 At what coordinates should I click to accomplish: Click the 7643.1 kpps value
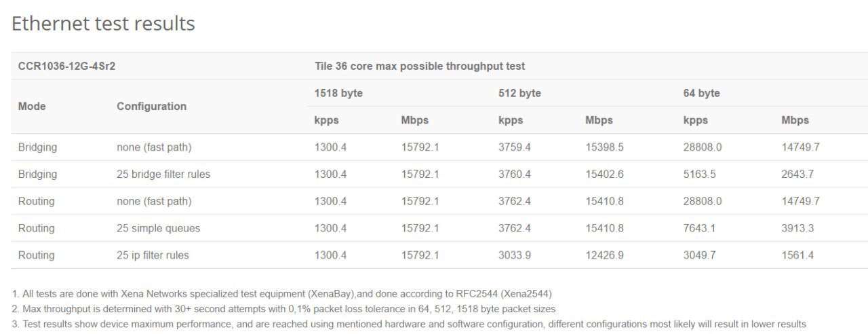pos(699,228)
